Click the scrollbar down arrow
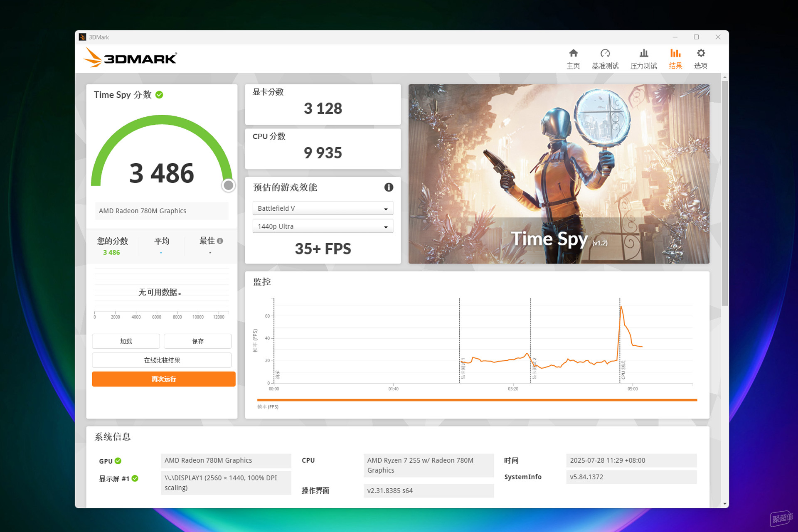798x532 pixels. click(725, 504)
